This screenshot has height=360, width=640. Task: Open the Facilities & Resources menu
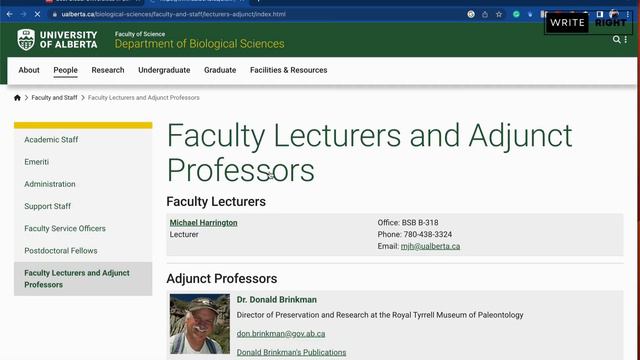[x=289, y=70]
